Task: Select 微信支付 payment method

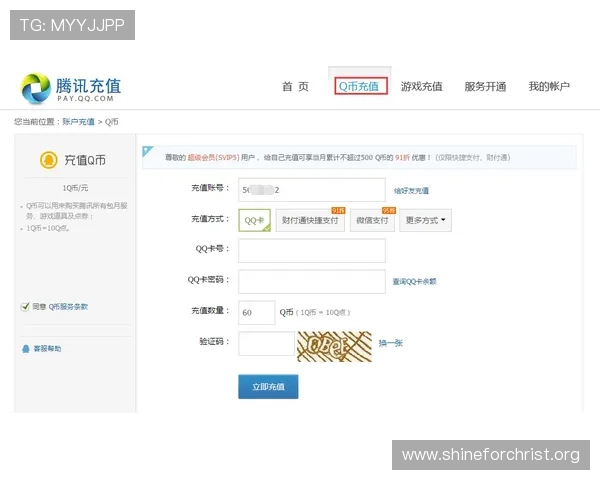Action: click(372, 220)
